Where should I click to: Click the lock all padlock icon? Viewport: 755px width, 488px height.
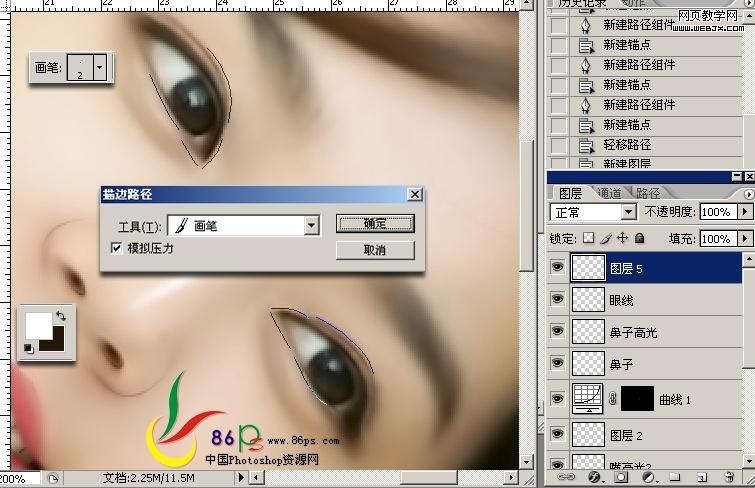tap(640, 239)
